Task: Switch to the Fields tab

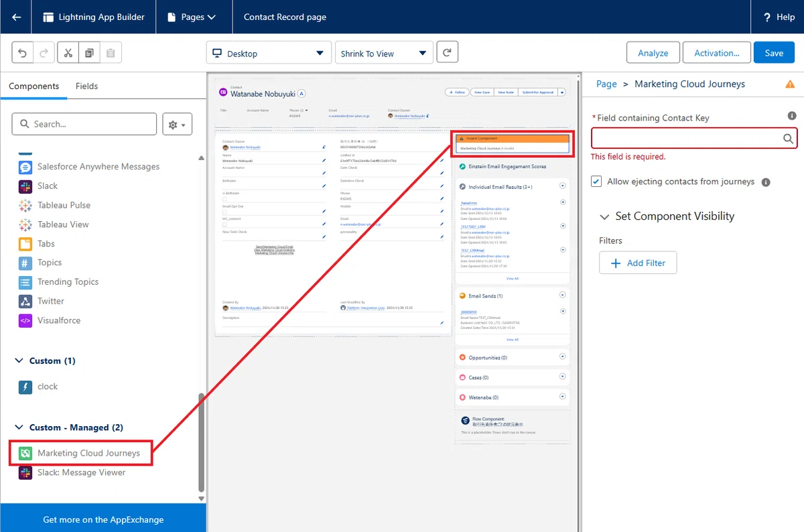Action: coord(87,86)
